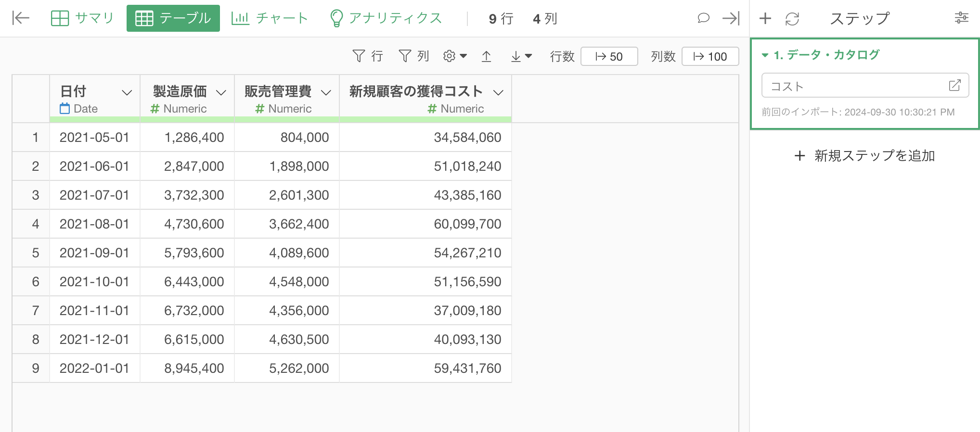Image resolution: width=980 pixels, height=432 pixels.
Task: Click the collapse-left panel arrow icon
Action: tap(21, 18)
